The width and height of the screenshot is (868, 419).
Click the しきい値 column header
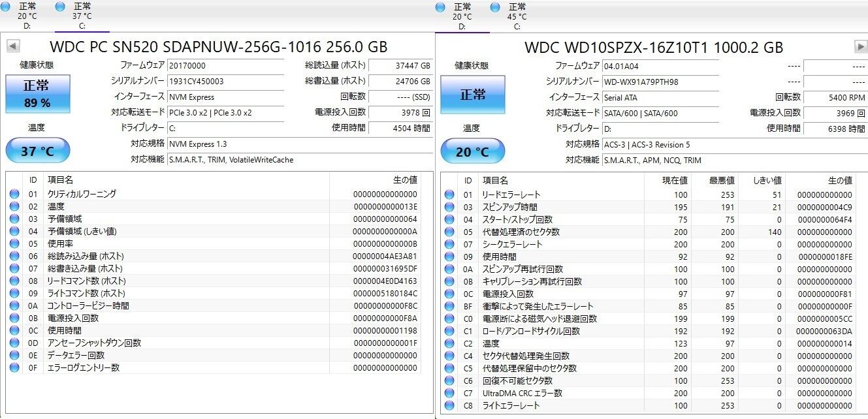(x=762, y=180)
